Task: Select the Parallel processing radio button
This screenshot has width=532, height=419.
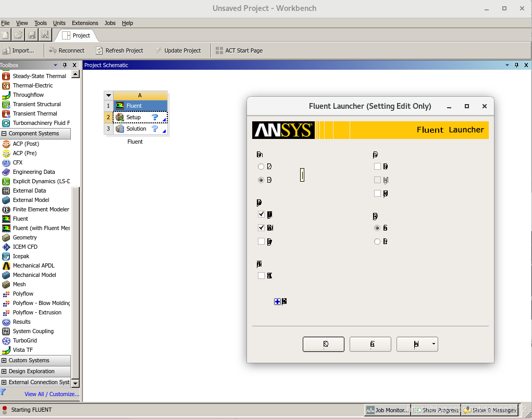Action: pos(377,242)
